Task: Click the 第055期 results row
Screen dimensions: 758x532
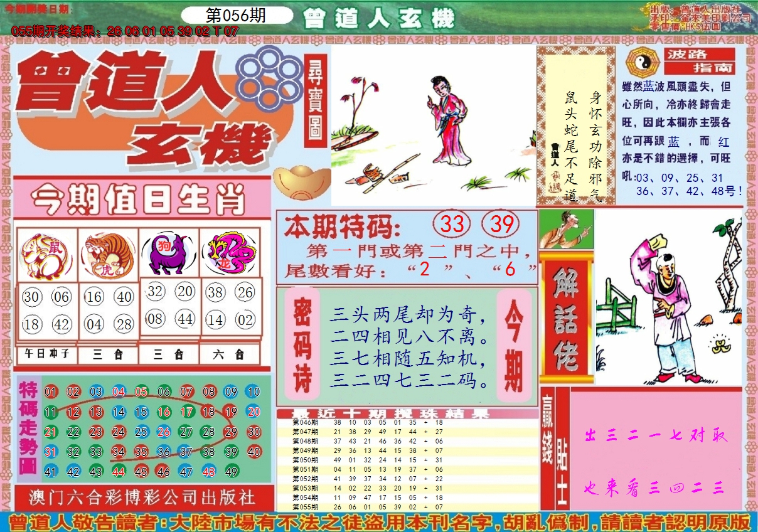Action: click(408, 507)
